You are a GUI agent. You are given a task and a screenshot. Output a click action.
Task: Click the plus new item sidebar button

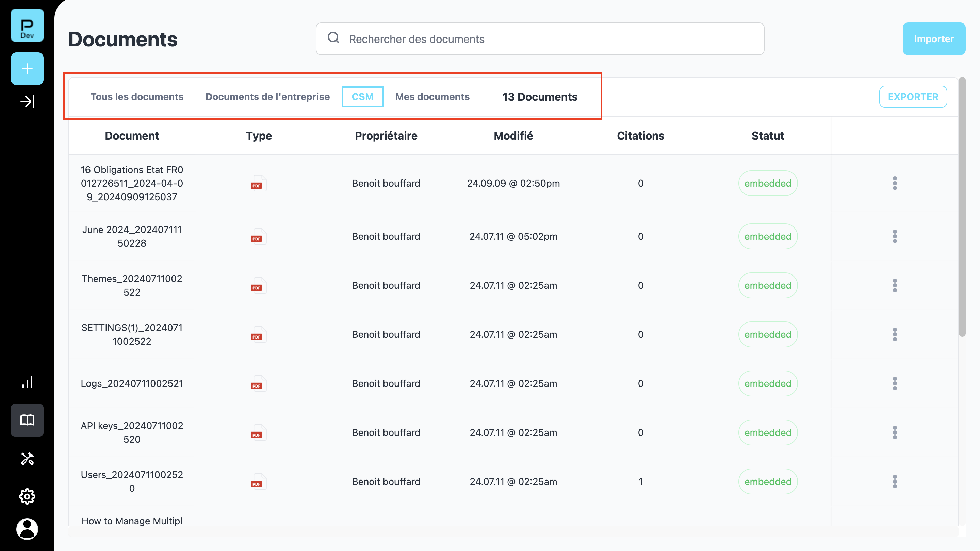click(x=27, y=68)
